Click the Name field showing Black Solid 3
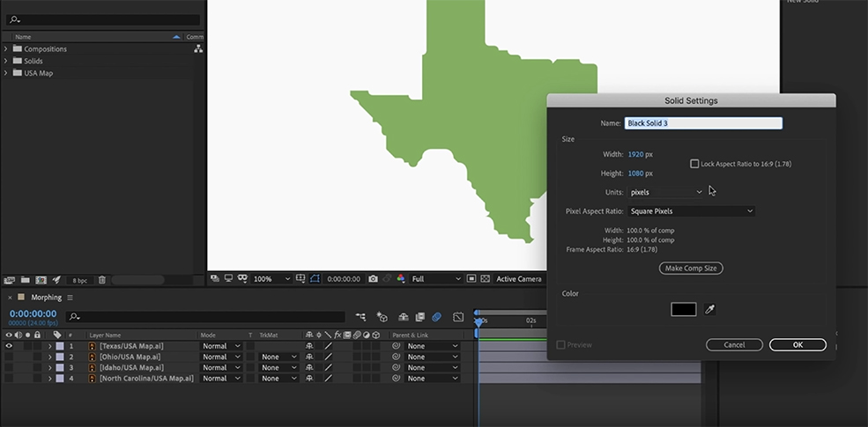Viewport: 868px width, 427px height. click(x=703, y=123)
